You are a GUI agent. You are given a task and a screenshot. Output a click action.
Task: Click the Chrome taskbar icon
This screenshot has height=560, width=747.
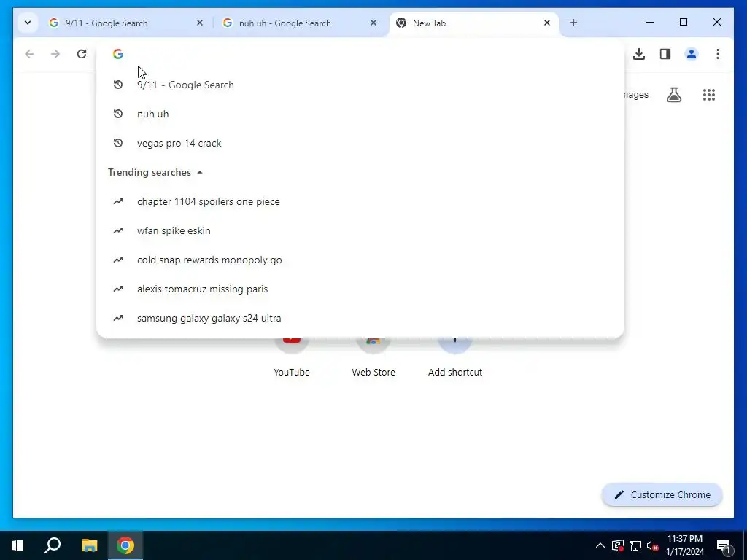[125, 545]
